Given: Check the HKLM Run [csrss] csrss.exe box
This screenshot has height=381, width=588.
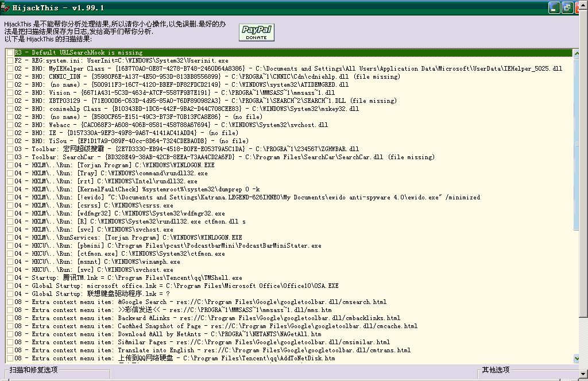Looking at the screenshot, I should pos(10,206).
